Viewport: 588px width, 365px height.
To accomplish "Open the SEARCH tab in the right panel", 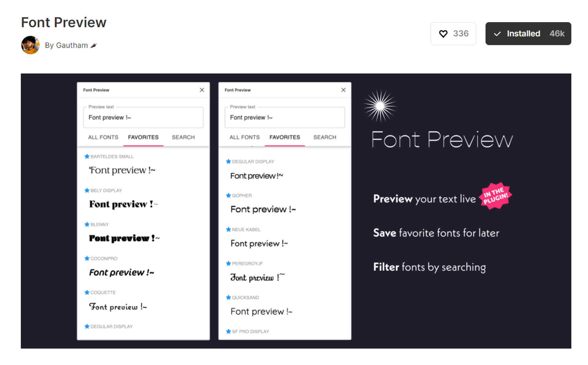I will tap(324, 137).
